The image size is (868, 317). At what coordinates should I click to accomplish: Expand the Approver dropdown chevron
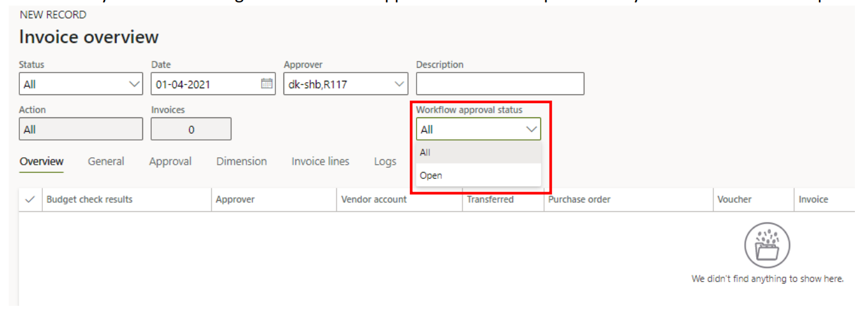[x=399, y=84]
